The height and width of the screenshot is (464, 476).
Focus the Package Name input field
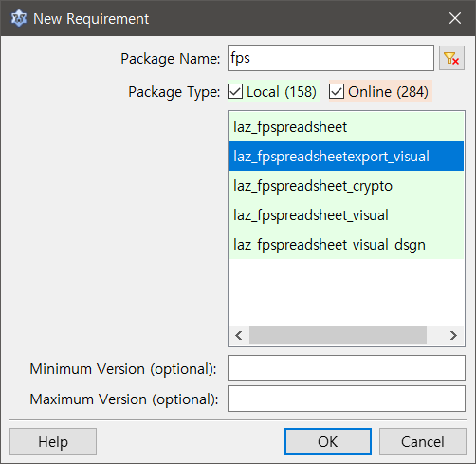click(331, 58)
